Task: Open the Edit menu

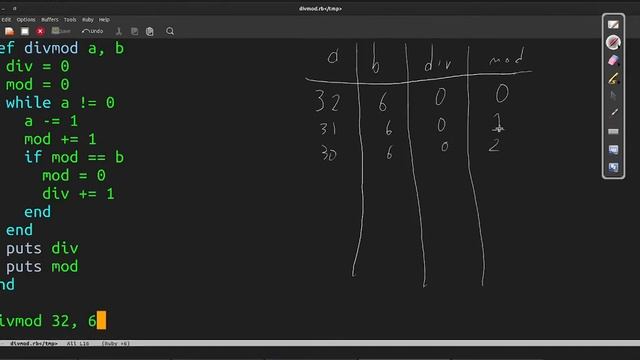Action: click(x=6, y=20)
